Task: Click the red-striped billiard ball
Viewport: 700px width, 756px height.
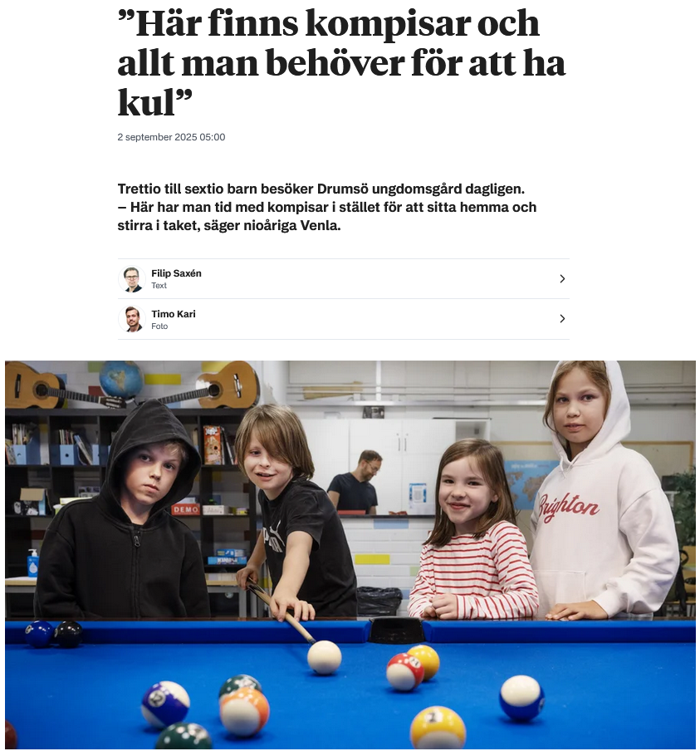Action: pos(404,671)
